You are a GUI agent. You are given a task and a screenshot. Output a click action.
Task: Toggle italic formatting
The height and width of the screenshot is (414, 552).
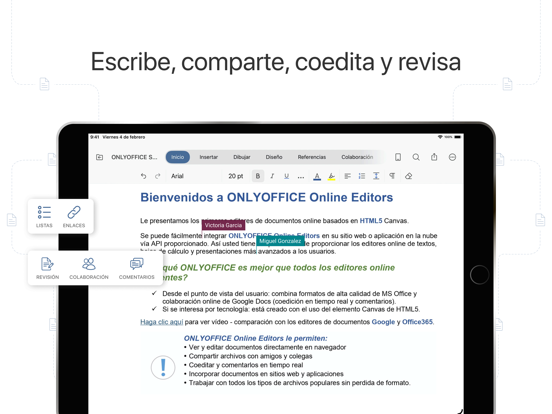click(x=272, y=176)
